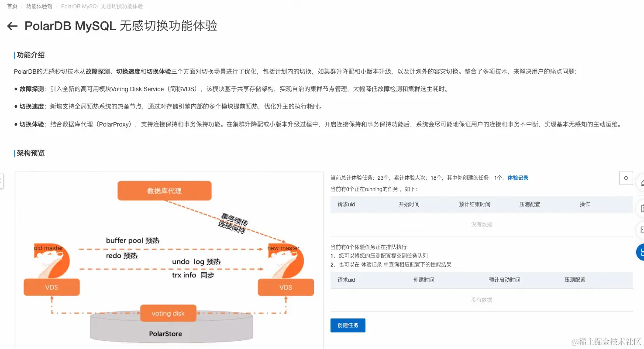The height and width of the screenshot is (349, 644).
Task: Click the PolarStore label in the diagram
Action: pos(165,334)
